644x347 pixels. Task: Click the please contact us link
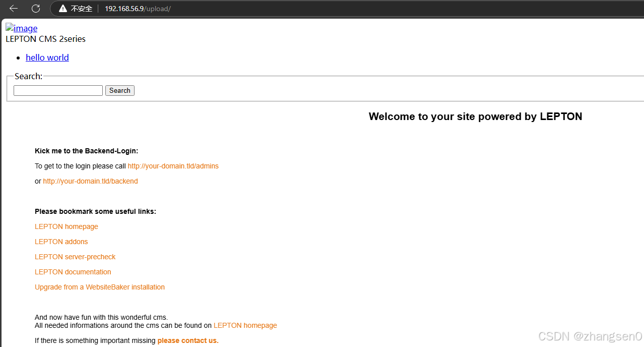[188, 340]
